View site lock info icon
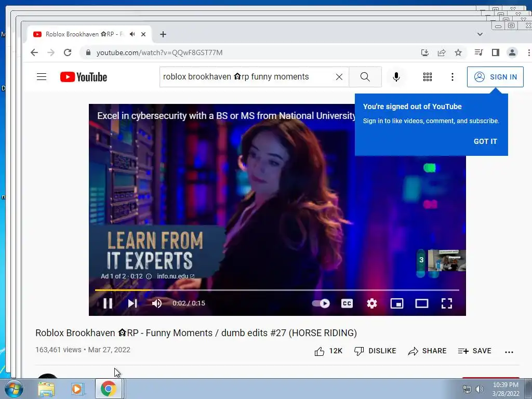 pyautogui.click(x=88, y=52)
